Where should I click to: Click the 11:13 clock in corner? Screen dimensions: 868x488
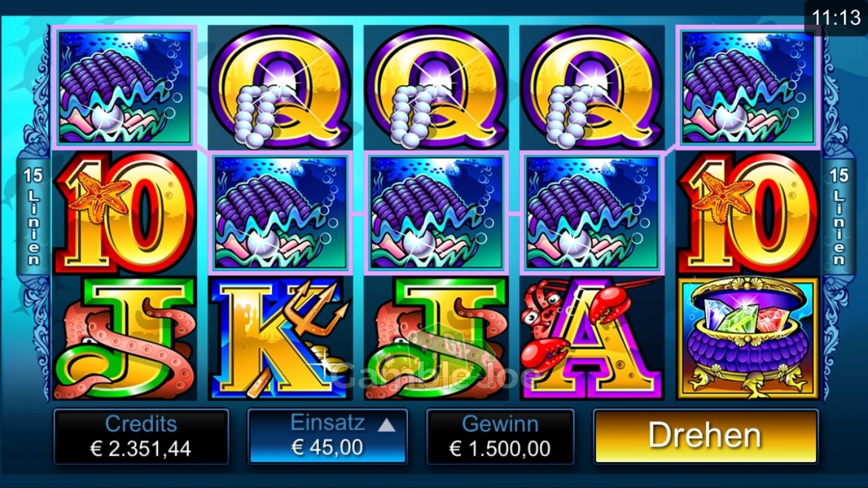(x=836, y=18)
